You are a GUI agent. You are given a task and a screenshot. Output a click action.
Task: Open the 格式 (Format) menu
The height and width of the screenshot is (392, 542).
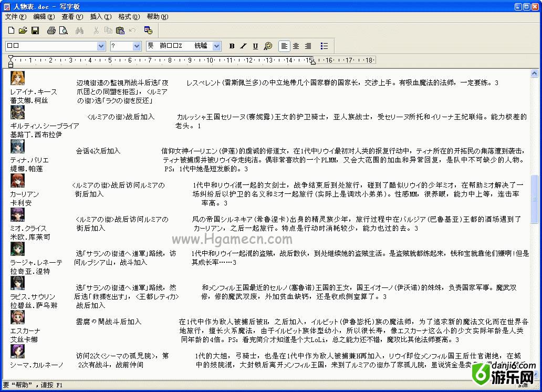129,17
